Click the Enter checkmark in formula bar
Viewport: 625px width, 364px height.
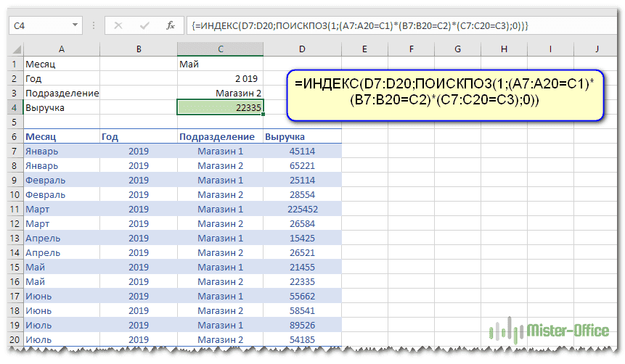144,25
